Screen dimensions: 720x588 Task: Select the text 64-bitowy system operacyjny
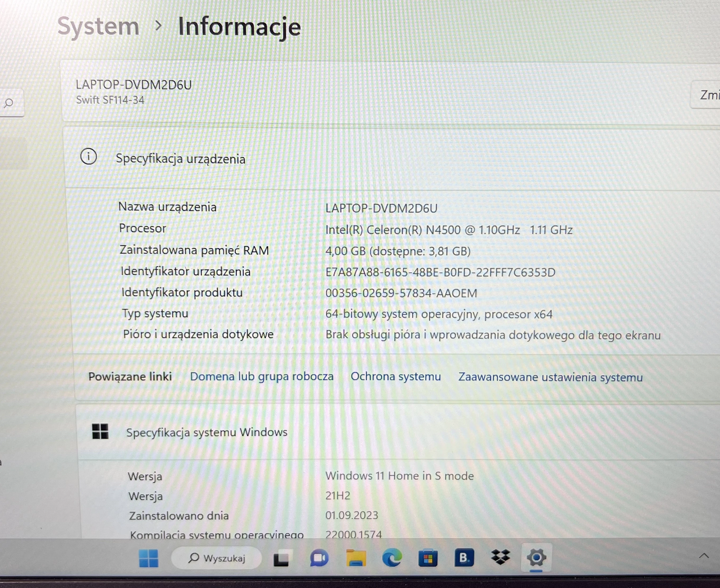click(402, 314)
